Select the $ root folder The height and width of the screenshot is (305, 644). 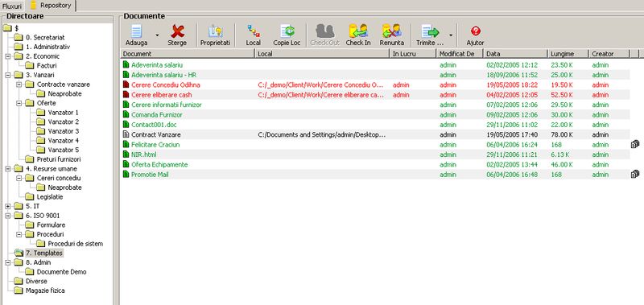[x=11, y=28]
